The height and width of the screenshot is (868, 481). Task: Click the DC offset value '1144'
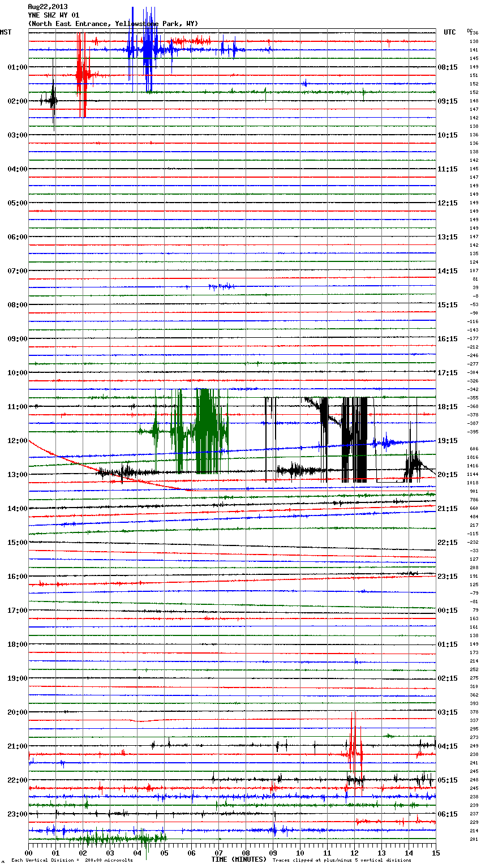(x=473, y=474)
